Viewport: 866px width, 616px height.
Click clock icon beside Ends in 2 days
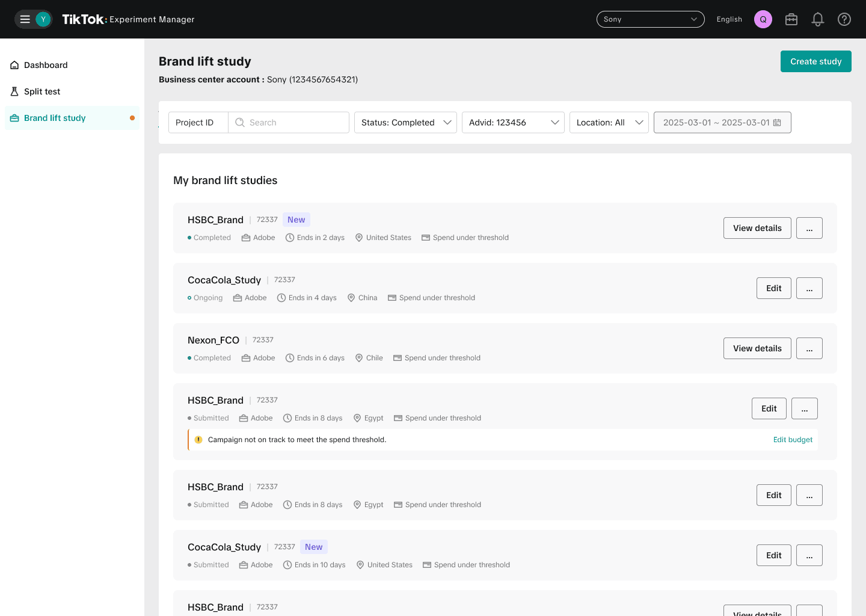[x=290, y=238]
